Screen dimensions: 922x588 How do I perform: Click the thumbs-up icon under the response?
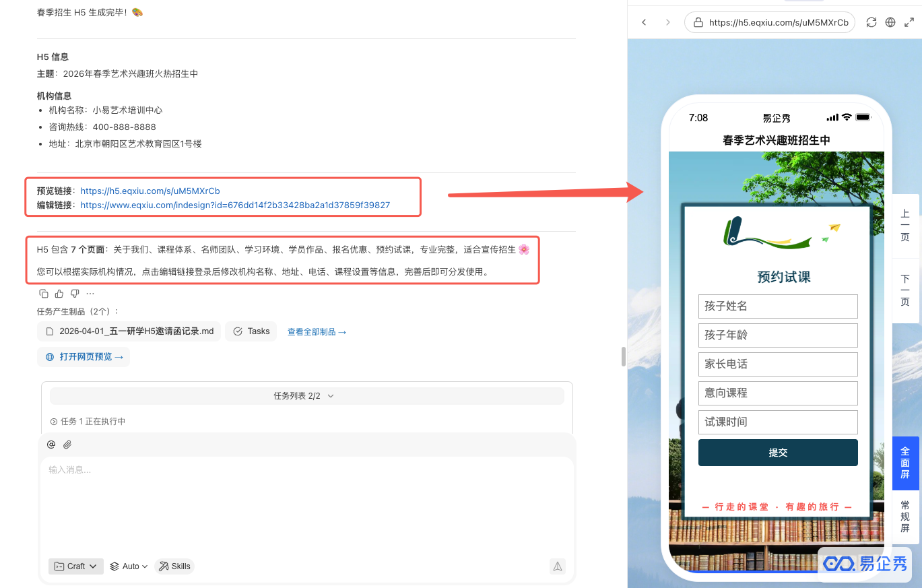pos(59,294)
